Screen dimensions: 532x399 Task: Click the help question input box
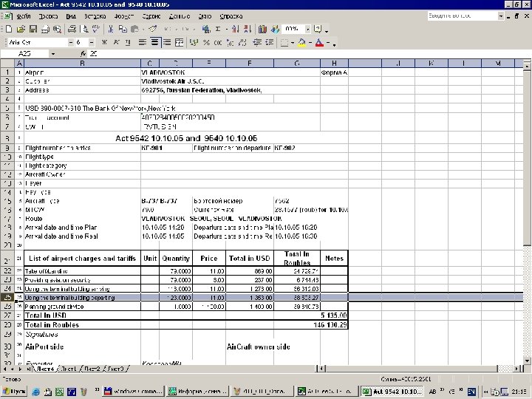click(463, 16)
